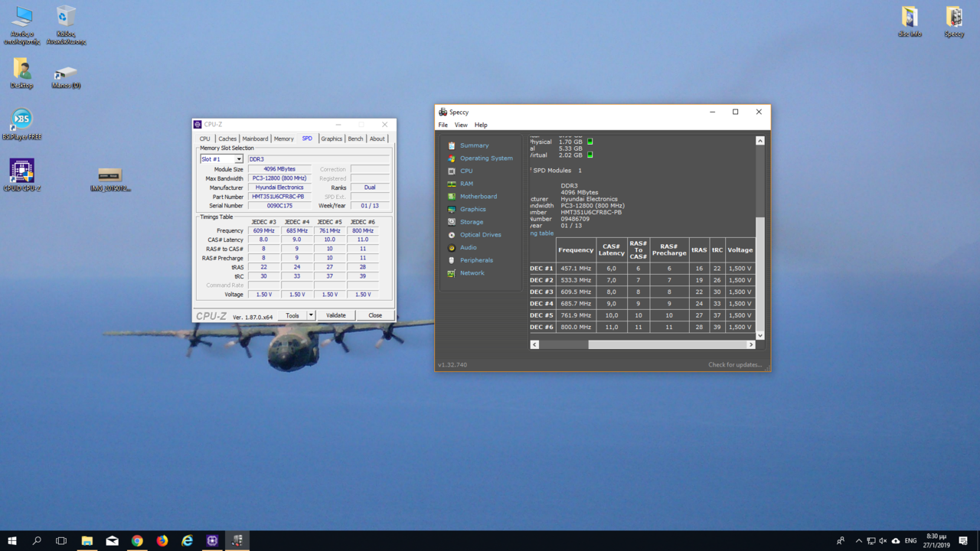Click the Close button in CPU-Z

375,315
